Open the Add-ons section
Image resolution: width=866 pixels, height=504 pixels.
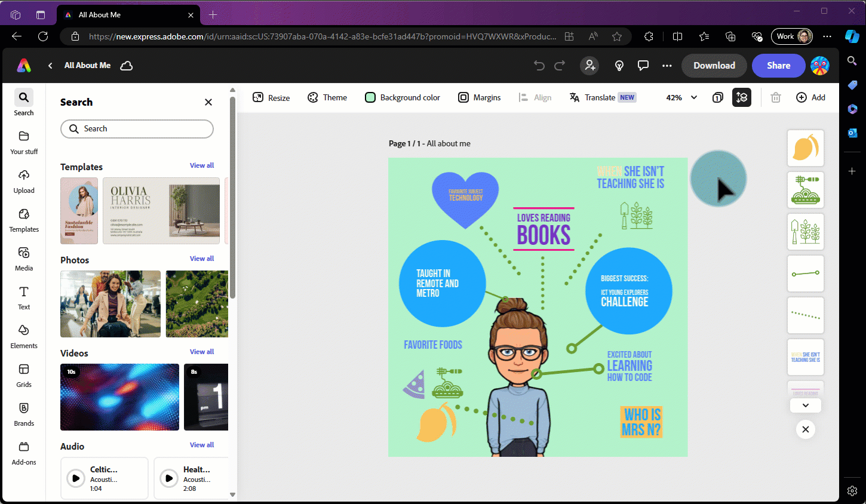click(x=24, y=453)
